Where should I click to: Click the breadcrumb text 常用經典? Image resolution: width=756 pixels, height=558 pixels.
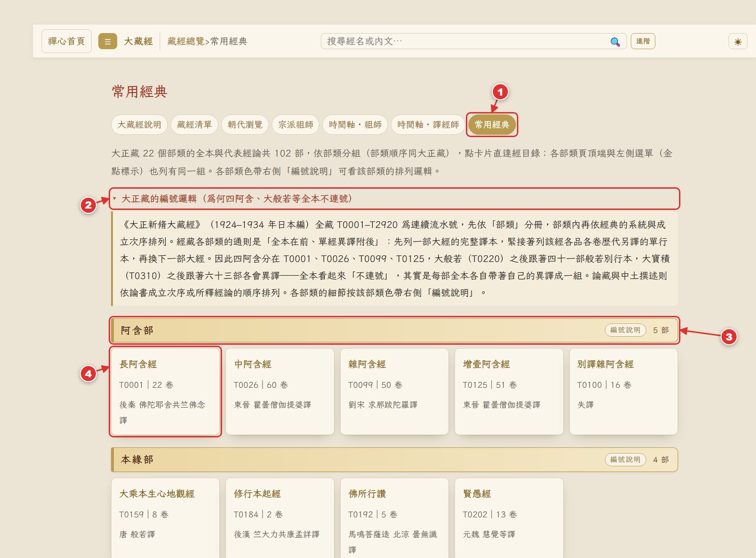229,41
